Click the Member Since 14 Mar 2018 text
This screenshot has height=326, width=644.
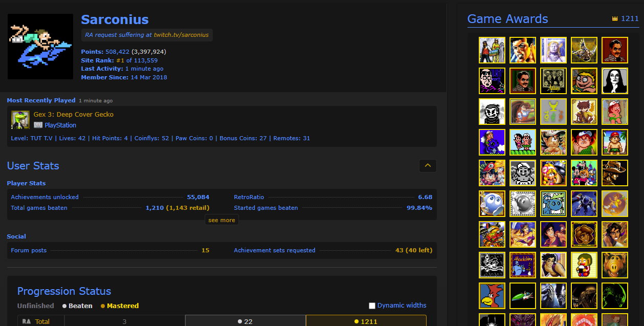tap(124, 77)
